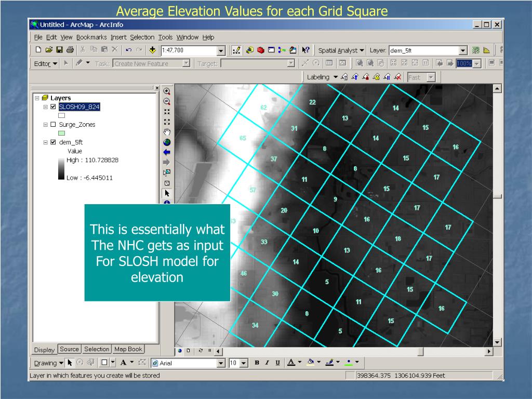Viewport: 532px width, 399px height.
Task: Open the map scale dropdown
Action: [221, 50]
